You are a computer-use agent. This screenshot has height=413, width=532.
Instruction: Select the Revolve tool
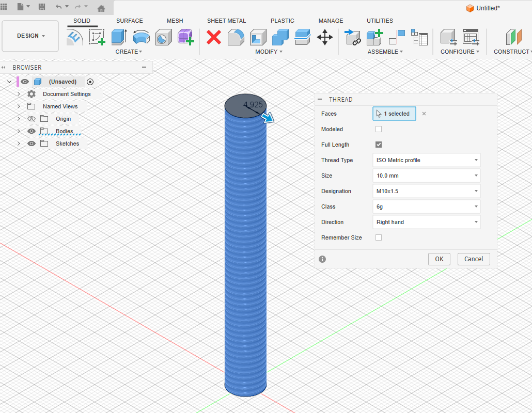(141, 37)
